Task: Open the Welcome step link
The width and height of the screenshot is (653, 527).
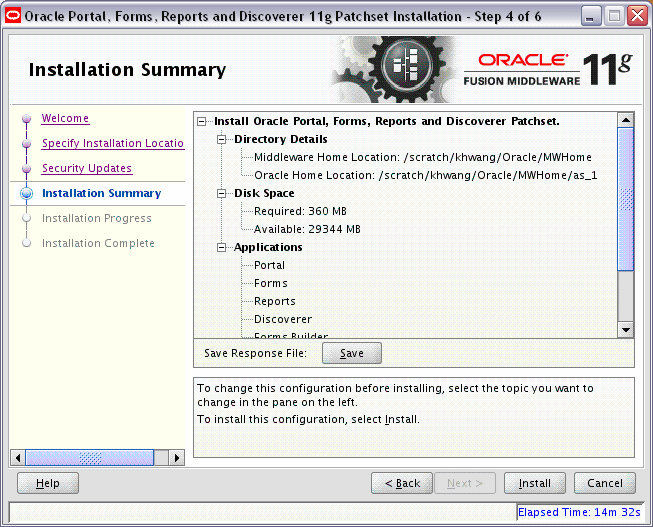Action: pyautogui.click(x=65, y=118)
